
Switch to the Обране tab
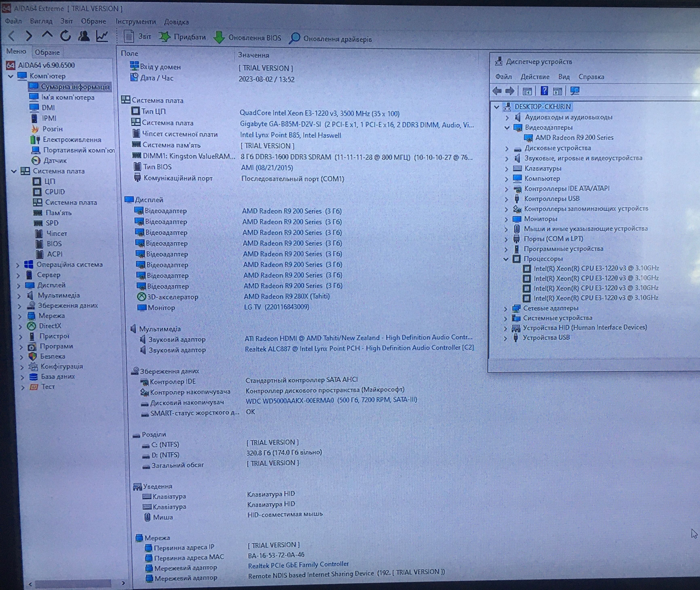pyautogui.click(x=47, y=52)
